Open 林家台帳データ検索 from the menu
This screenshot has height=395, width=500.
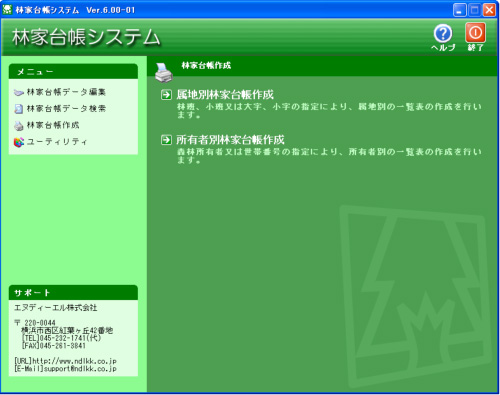coord(66,109)
